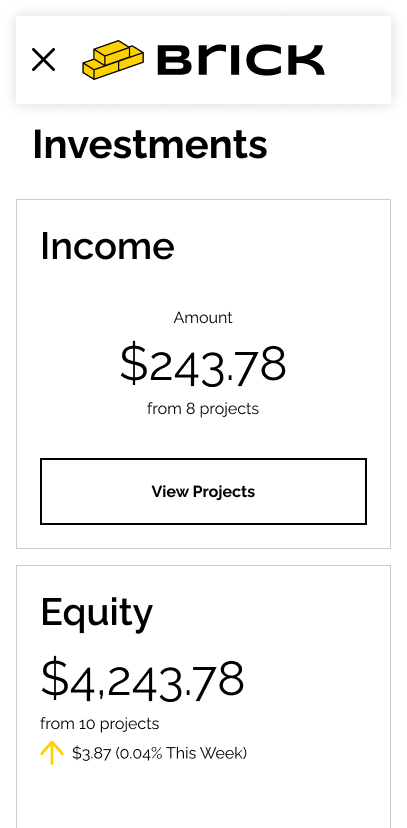Tap the Brick wordmark text in header
The height and width of the screenshot is (828, 407).
click(240, 60)
